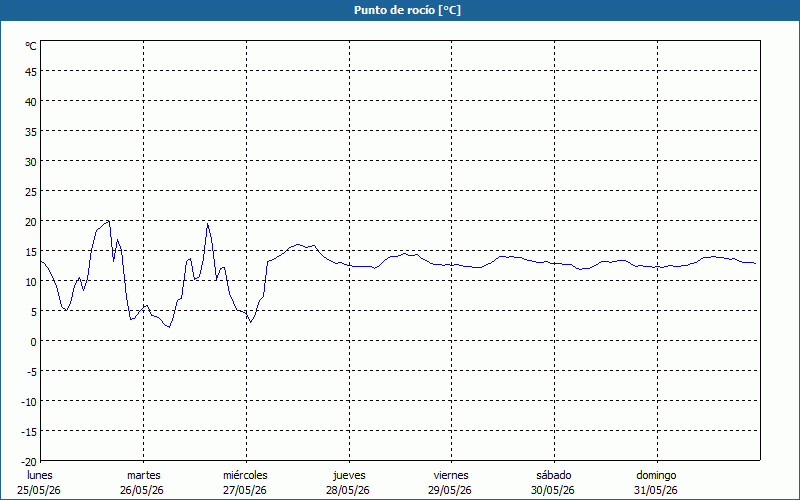Click the date '26/05/26'
This screenshot has width=800, height=500.
142,490
